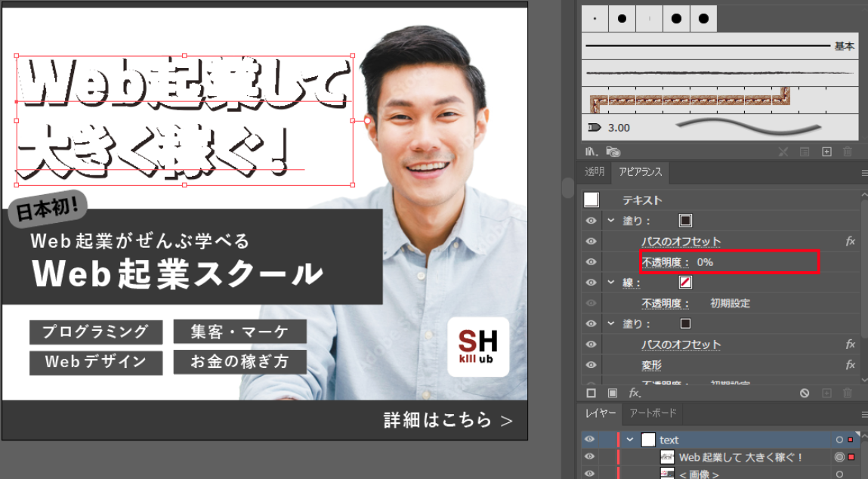
Task: Click the red selection square of Web起業して item
Action: click(851, 457)
